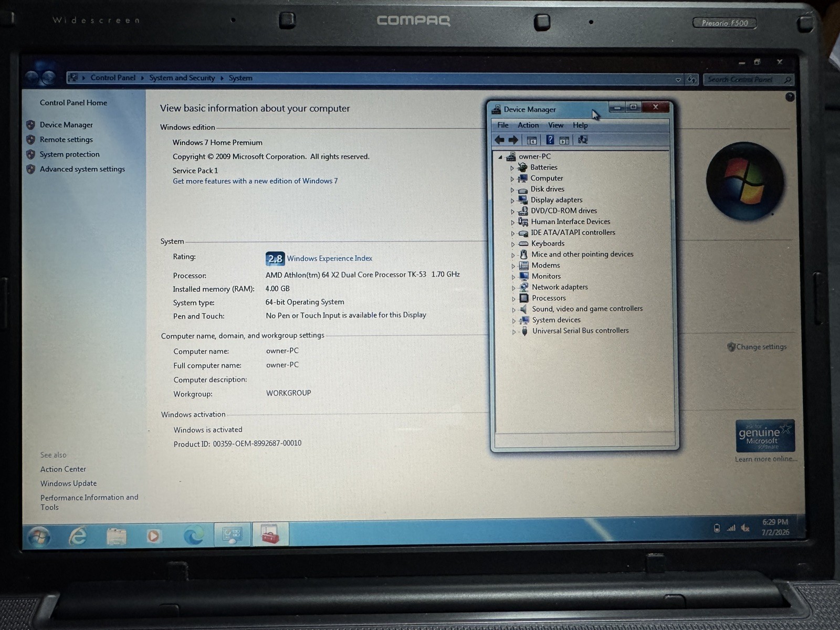Click Show/Hide Console Tree toolbar icon

532,140
